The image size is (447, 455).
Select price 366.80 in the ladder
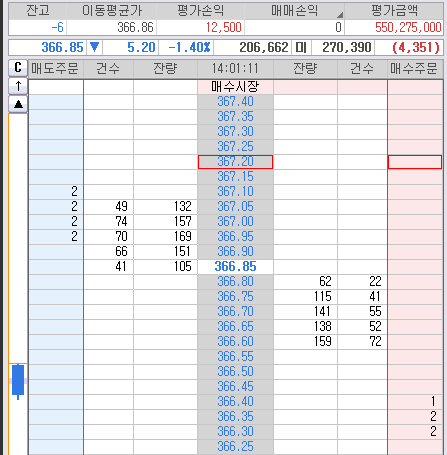click(x=235, y=281)
